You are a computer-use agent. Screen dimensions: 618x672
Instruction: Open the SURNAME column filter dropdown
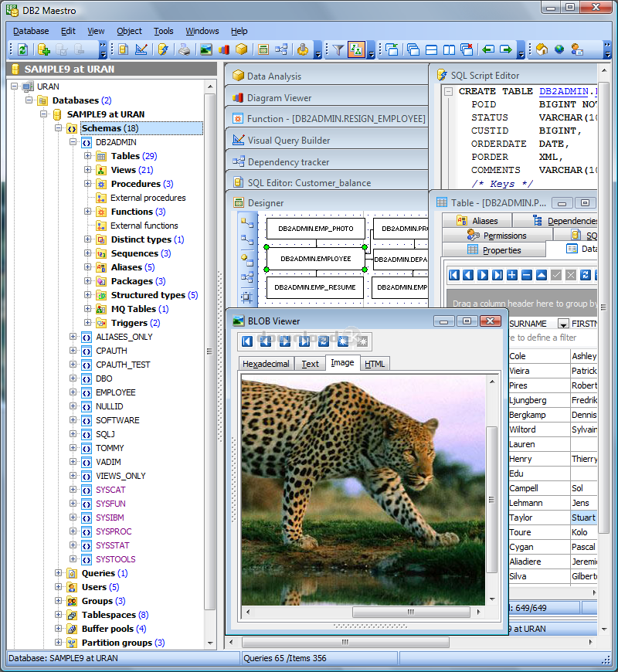[x=563, y=324]
